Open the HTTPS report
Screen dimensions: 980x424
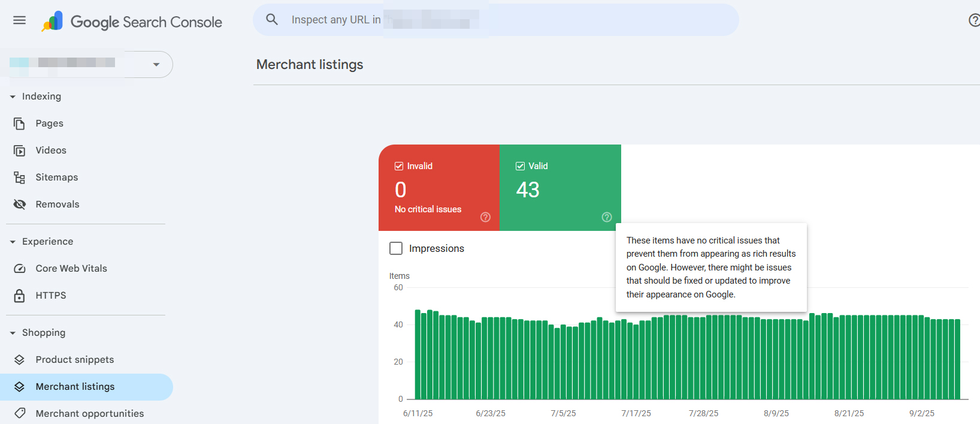(x=50, y=296)
